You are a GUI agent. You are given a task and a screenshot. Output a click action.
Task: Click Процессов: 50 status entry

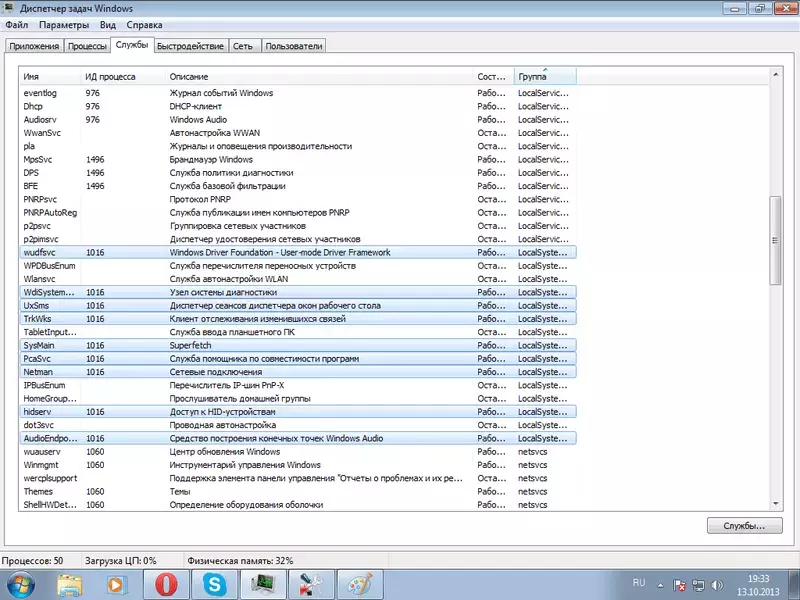point(32,560)
